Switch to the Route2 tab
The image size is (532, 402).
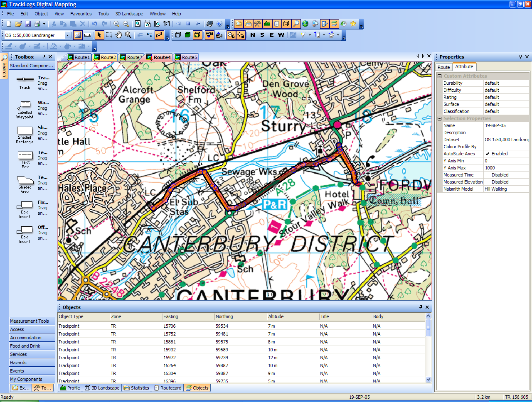[x=105, y=57]
